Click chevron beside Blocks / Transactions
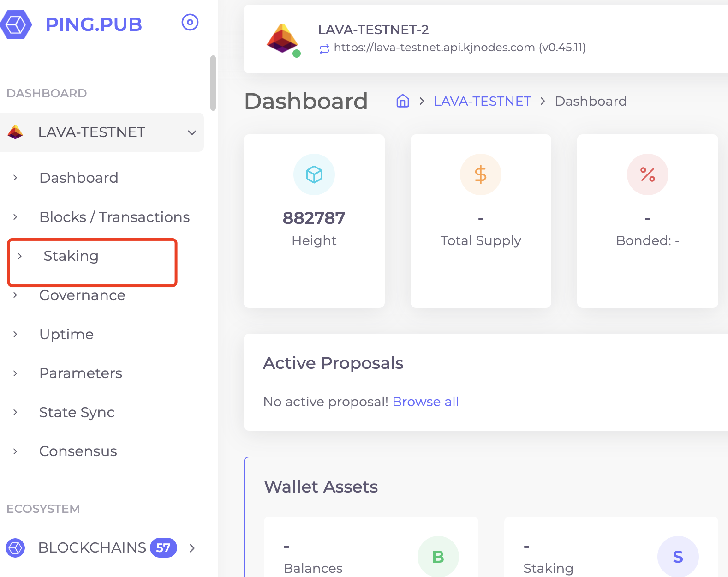The height and width of the screenshot is (577, 728). coord(15,217)
